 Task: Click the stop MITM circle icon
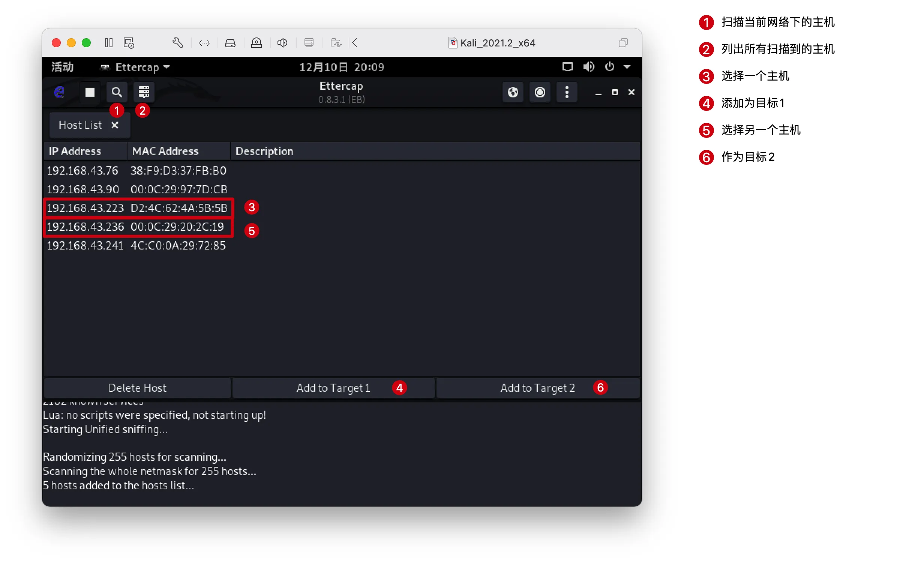click(x=540, y=92)
